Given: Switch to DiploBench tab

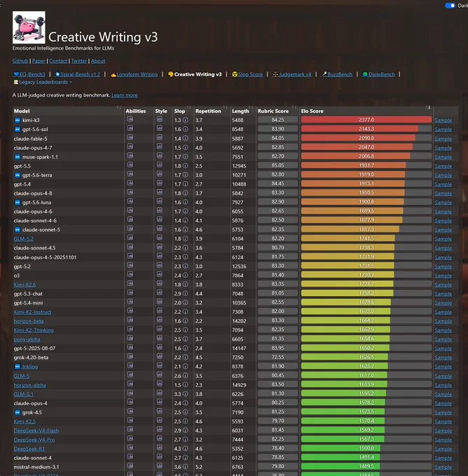Looking at the screenshot, I should coord(378,74).
